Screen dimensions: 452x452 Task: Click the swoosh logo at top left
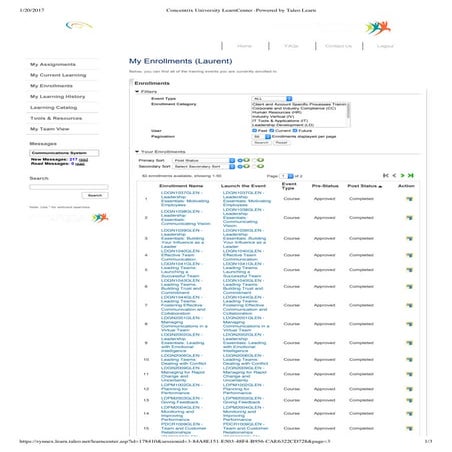79,25
